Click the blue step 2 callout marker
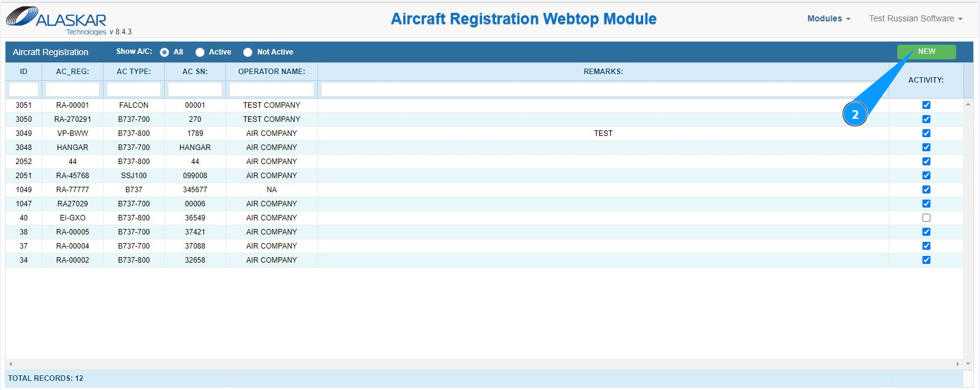 pyautogui.click(x=854, y=114)
